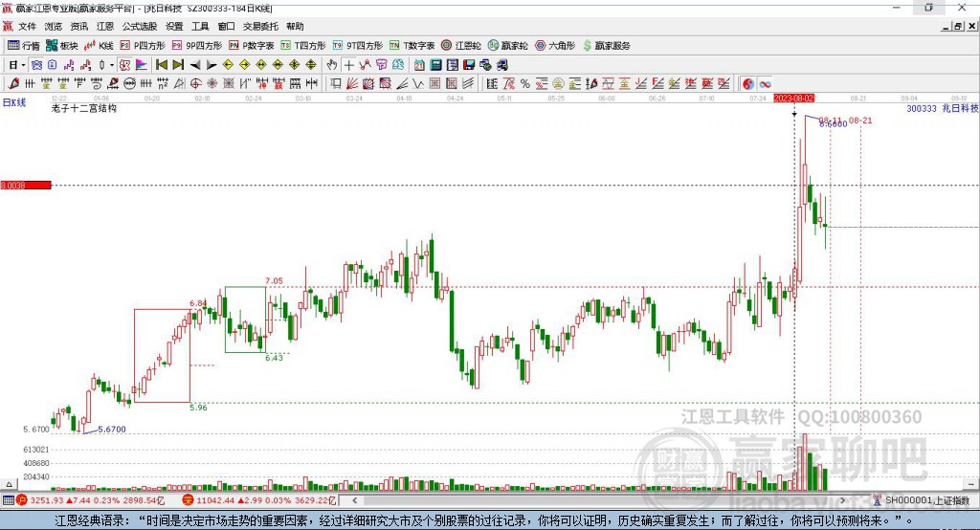Click the 日K线 period label

[x=13, y=103]
